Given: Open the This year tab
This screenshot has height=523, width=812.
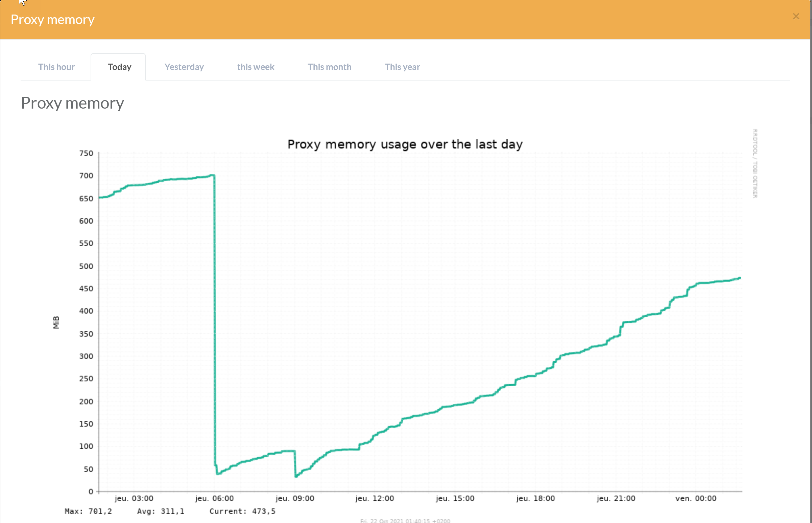Looking at the screenshot, I should (x=402, y=67).
